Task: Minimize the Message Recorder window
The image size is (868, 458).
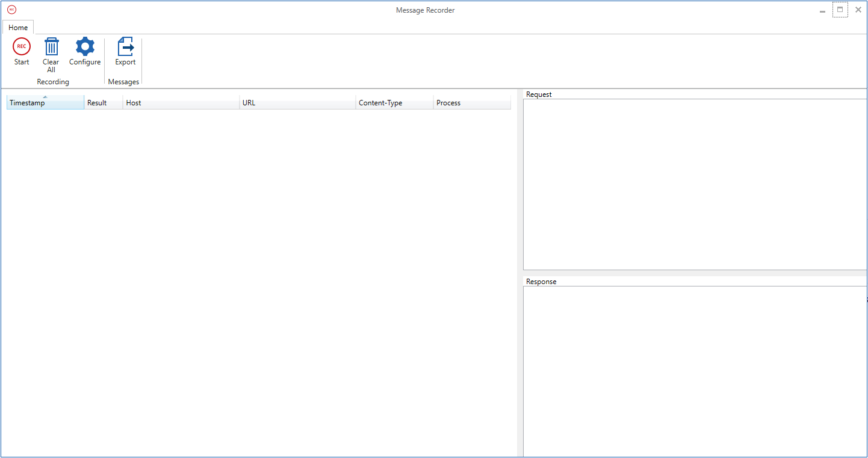Action: tap(822, 10)
